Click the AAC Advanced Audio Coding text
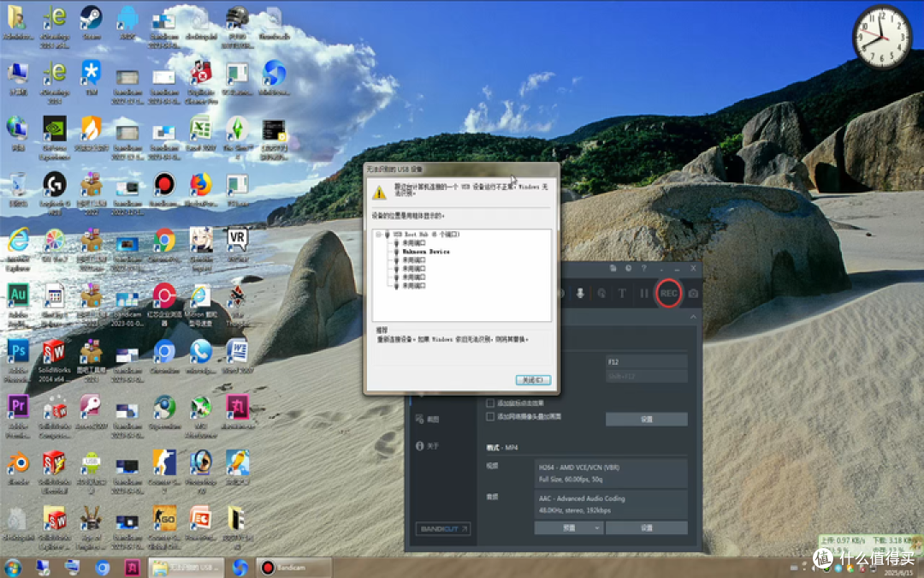The height and width of the screenshot is (578, 924). click(582, 498)
